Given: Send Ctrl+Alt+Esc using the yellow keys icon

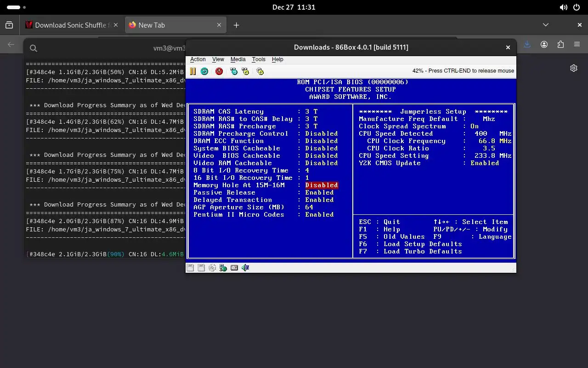Looking at the screenshot, I should [245, 71].
